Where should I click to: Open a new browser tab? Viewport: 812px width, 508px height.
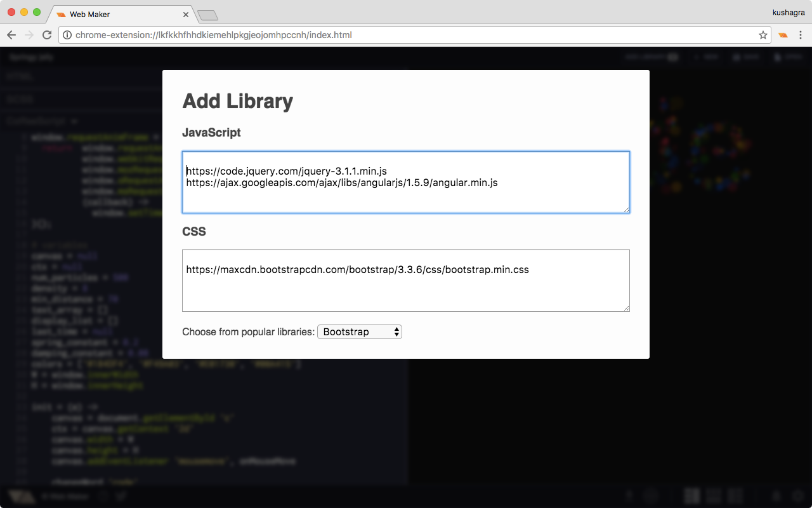[x=207, y=15]
